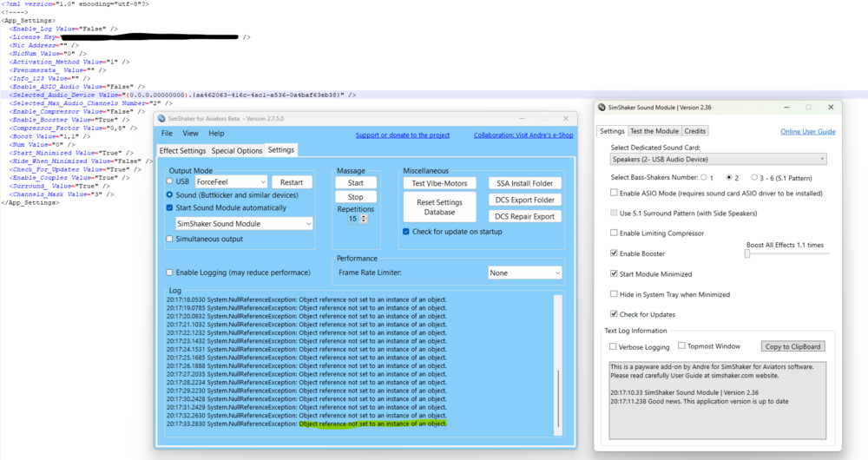
Task: Enable ASIO Mode checkbox
Action: coord(614,194)
